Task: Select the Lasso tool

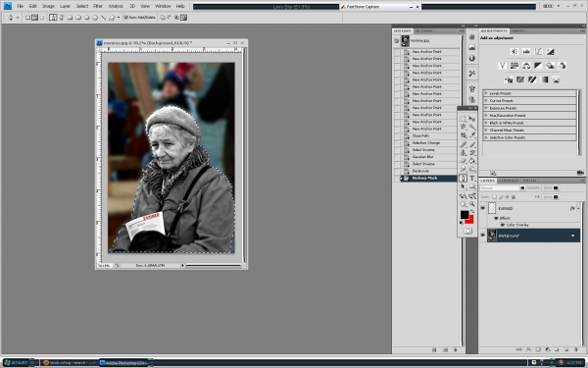Action: click(x=464, y=127)
